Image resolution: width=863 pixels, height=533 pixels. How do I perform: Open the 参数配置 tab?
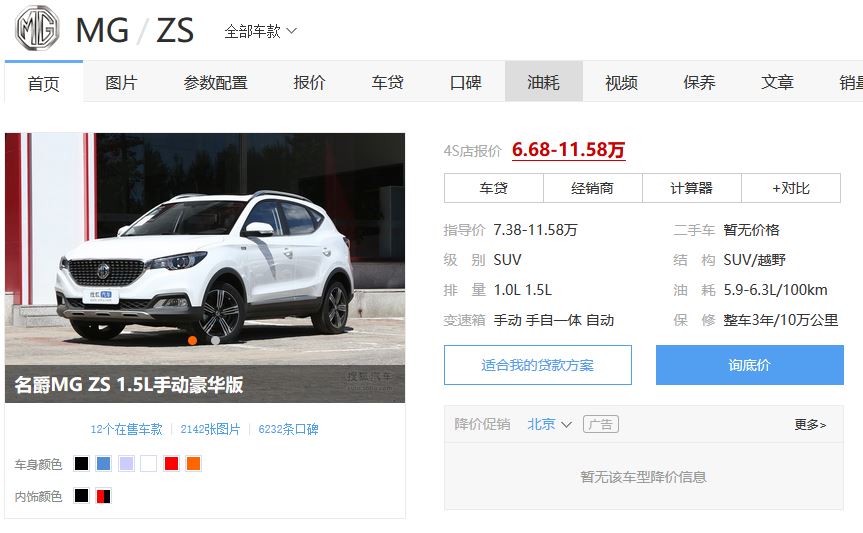pyautogui.click(x=215, y=83)
